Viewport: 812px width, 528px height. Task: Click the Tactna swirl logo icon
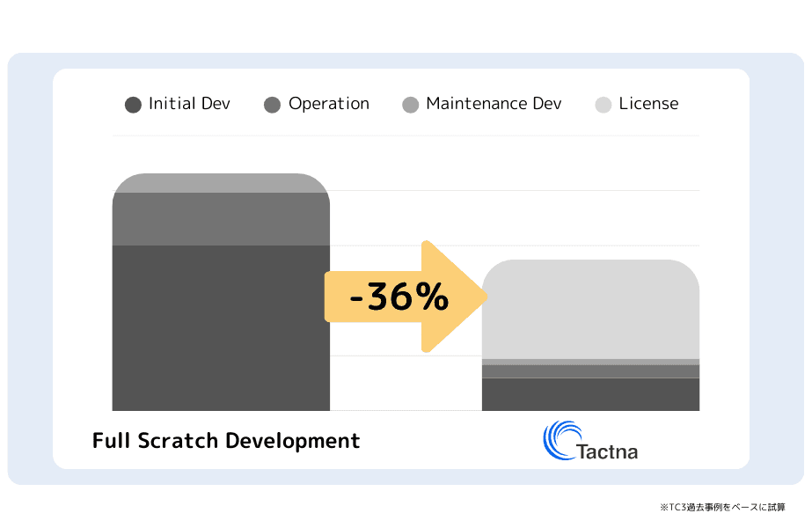pos(561,440)
